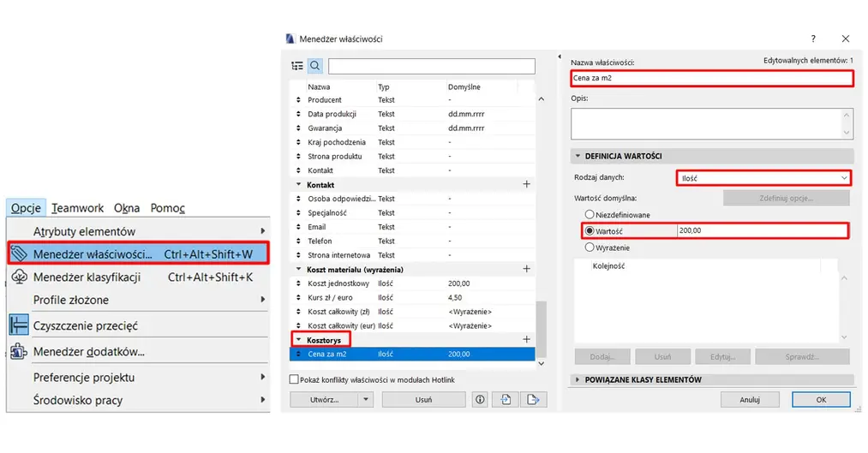Viewport: 868px width, 453px height.
Task: Open the Teamwork menu
Action: 77,208
